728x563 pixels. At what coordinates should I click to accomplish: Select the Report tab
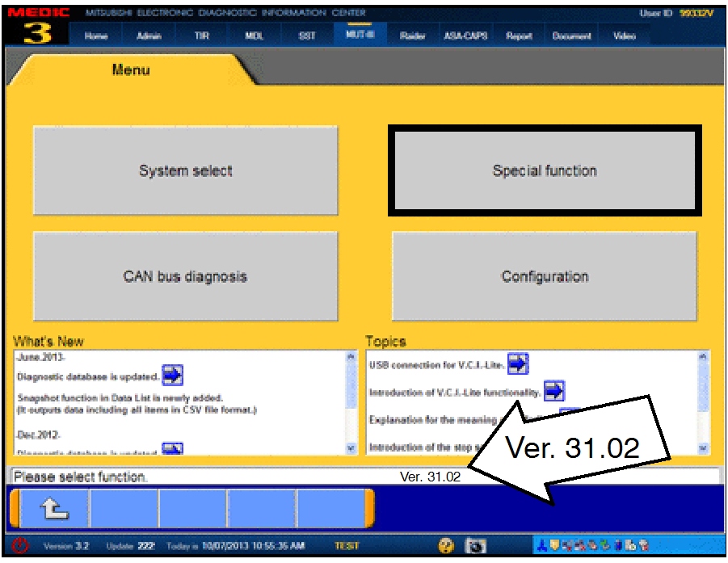click(x=519, y=36)
